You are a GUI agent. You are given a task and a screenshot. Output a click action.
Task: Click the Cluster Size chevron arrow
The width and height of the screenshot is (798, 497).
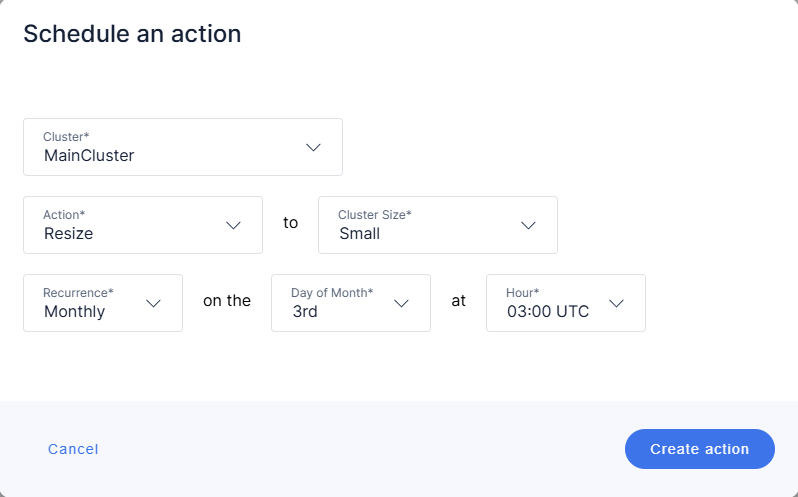(528, 225)
